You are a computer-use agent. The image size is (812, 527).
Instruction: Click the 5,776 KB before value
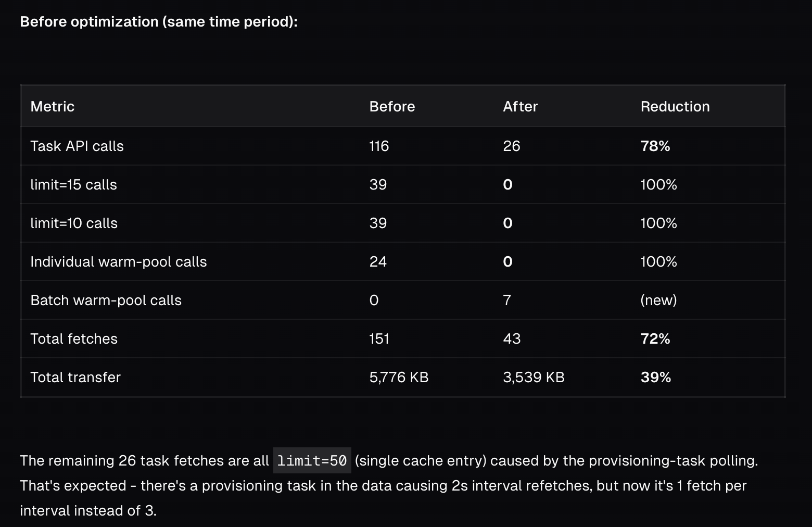tap(399, 378)
